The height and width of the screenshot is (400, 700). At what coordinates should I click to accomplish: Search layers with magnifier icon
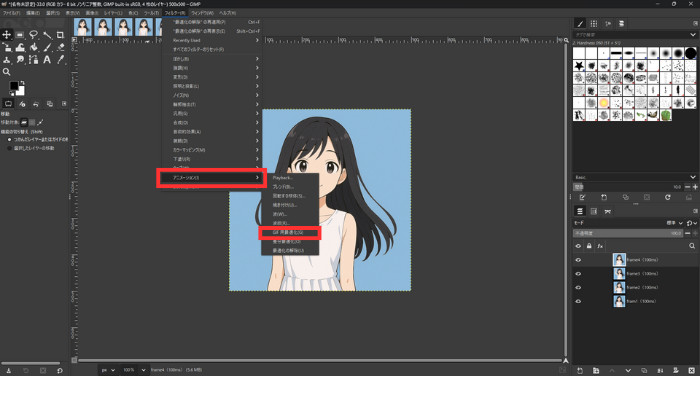coord(692,246)
